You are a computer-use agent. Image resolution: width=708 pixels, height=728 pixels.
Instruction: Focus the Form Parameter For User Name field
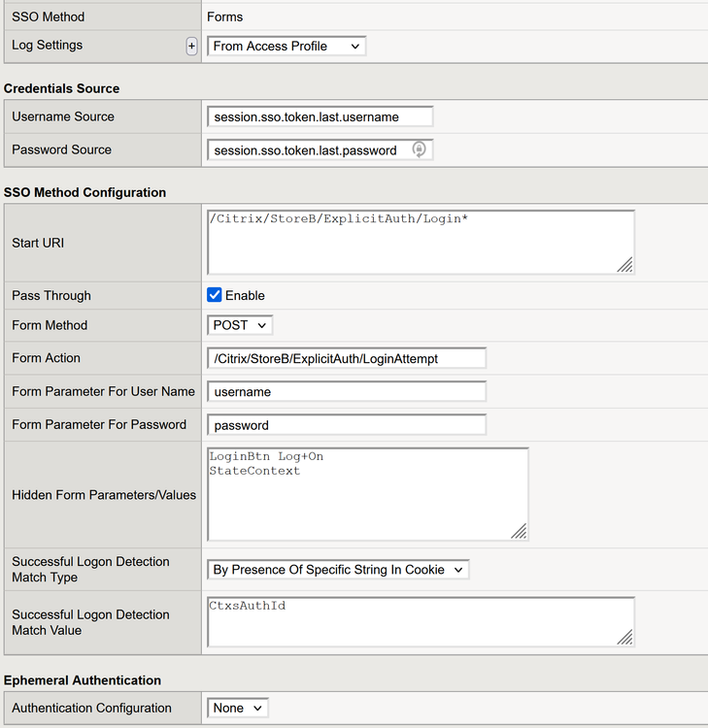click(346, 392)
